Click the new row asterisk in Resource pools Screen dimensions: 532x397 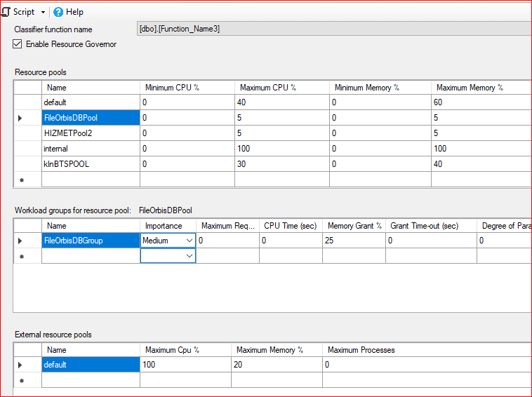coord(20,180)
